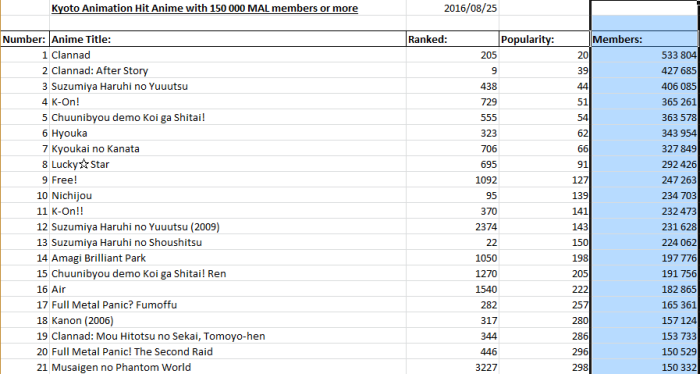Select the 'K-On!' title cell in row 4

pos(228,102)
